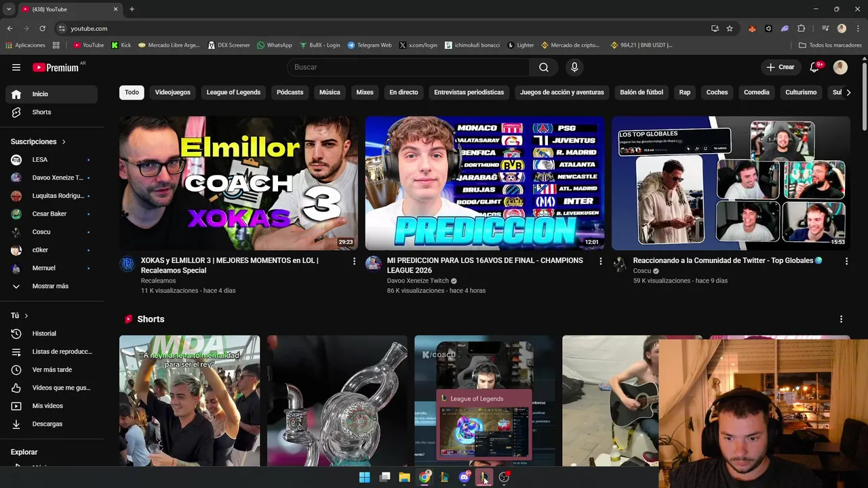Select the Videojuegos filter chip
The image size is (868, 488).
tap(172, 92)
